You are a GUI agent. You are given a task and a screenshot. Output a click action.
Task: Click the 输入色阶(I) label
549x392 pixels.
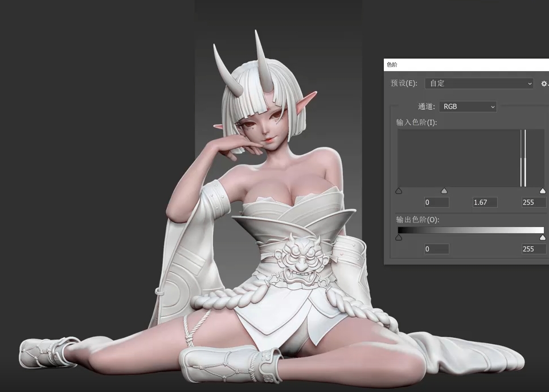(x=416, y=122)
